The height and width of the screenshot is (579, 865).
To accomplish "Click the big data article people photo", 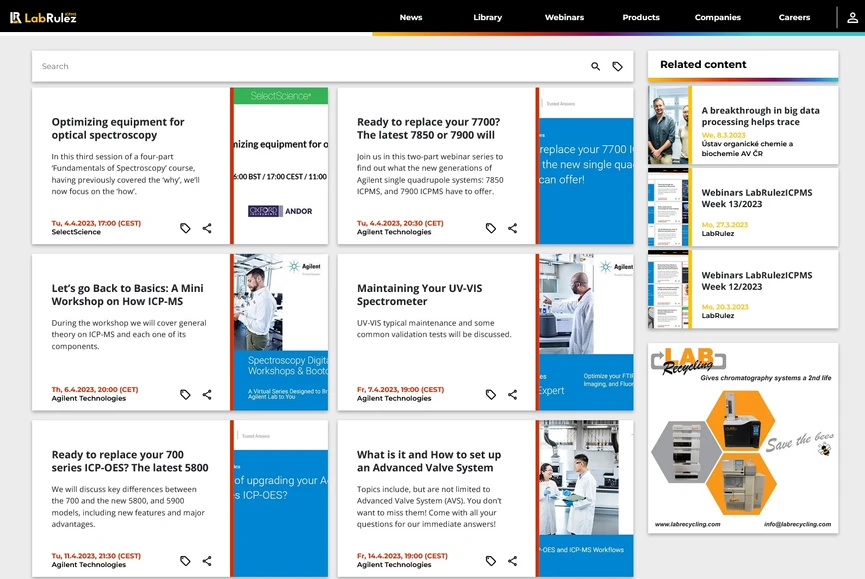I will coord(668,125).
